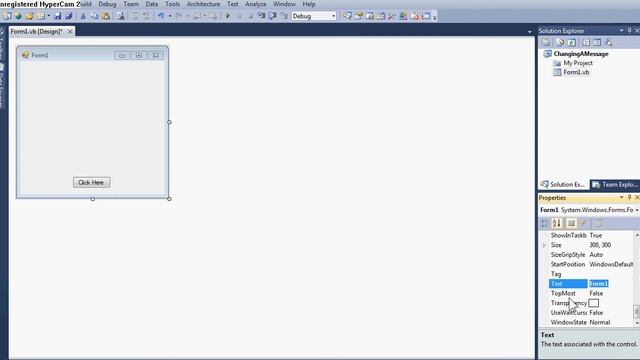Click the StartPosition WindowsDefault value
640x360 pixels.
pyautogui.click(x=611, y=264)
